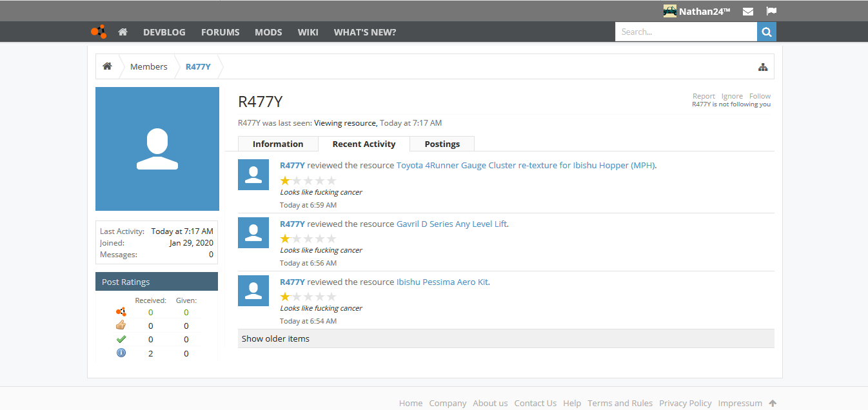Open footer Help link

point(572,403)
